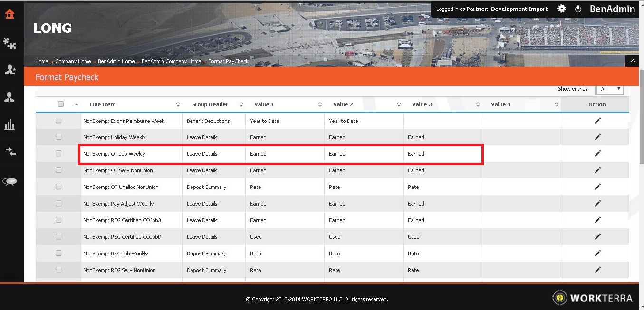Edit NonExempt OT Job Weekly row

coord(597,153)
